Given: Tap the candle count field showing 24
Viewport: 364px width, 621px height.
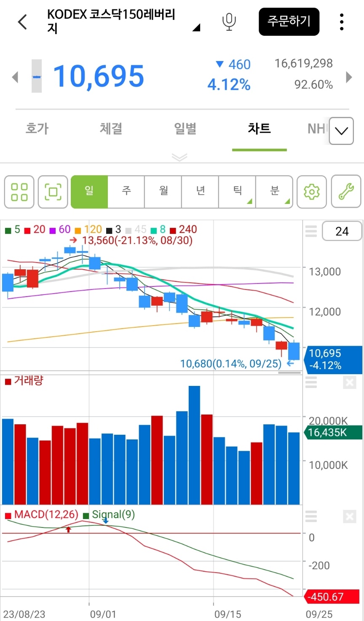Looking at the screenshot, I should [x=342, y=231].
